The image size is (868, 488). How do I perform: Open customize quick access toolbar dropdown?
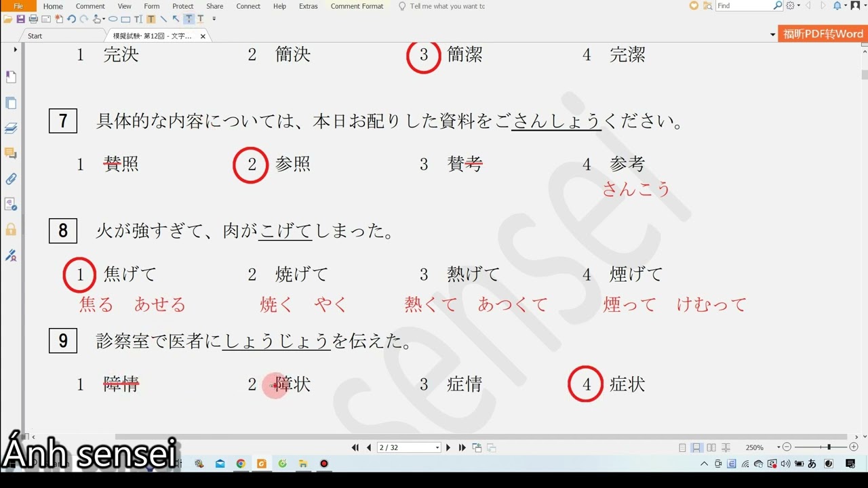pos(214,19)
